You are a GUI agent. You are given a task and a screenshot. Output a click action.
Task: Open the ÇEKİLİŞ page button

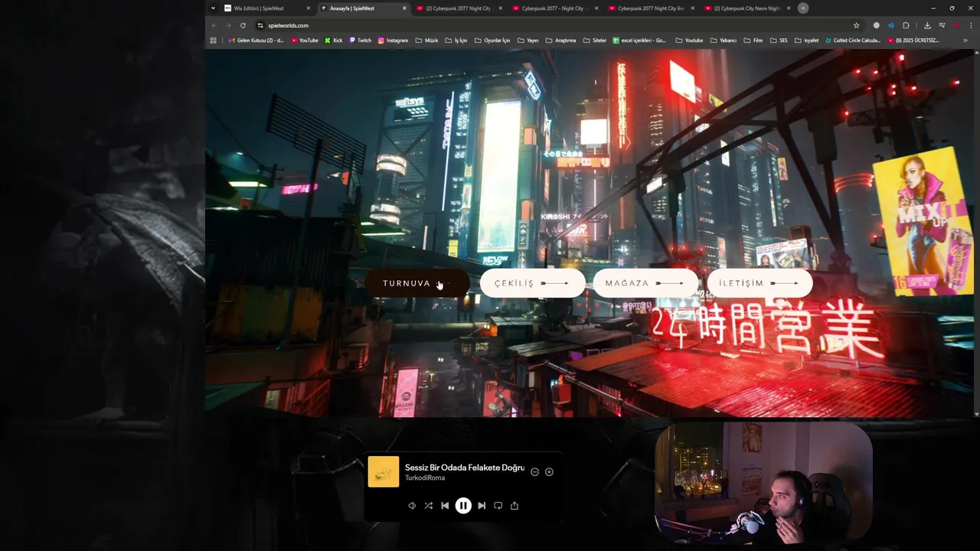(x=532, y=283)
